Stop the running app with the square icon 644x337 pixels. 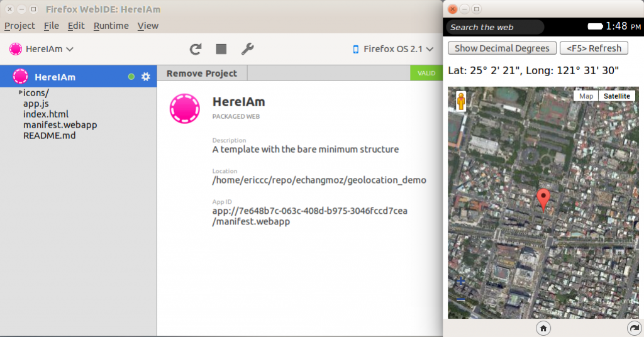coord(221,49)
